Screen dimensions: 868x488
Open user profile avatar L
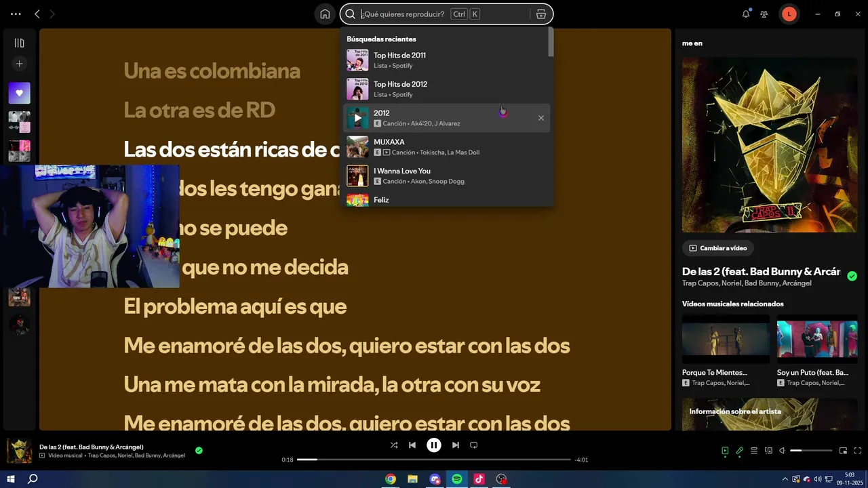[x=789, y=14]
